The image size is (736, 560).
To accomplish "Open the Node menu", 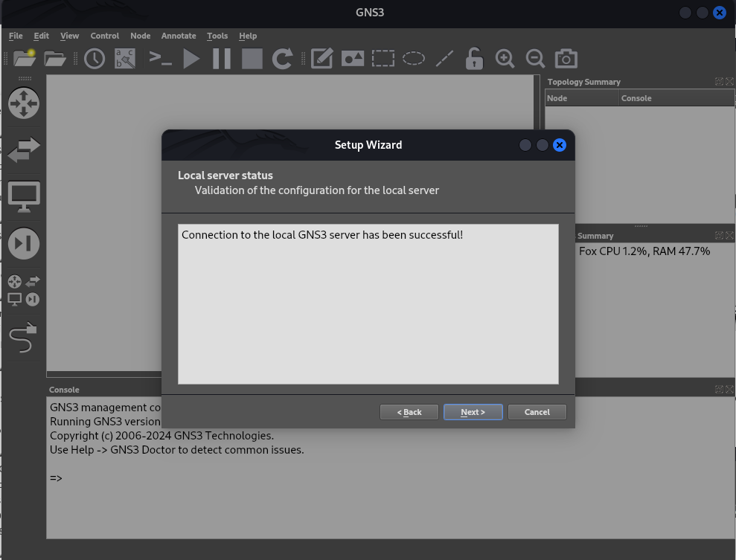I will click(141, 36).
